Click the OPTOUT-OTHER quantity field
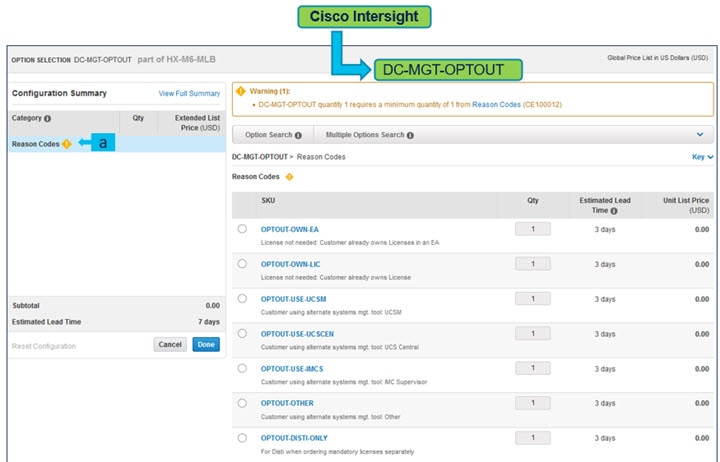This screenshot has width=720, height=462. tap(533, 403)
